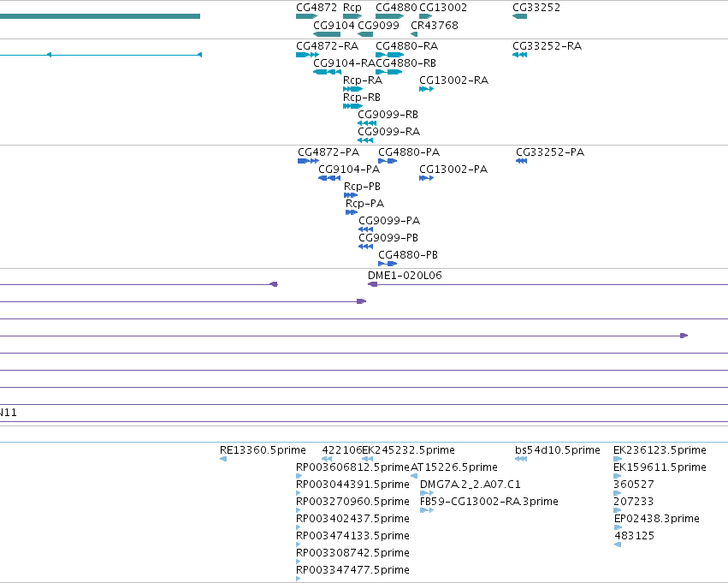Click the CG33252 gene arrow glyph
This screenshot has height=583, width=728.
coord(519,16)
